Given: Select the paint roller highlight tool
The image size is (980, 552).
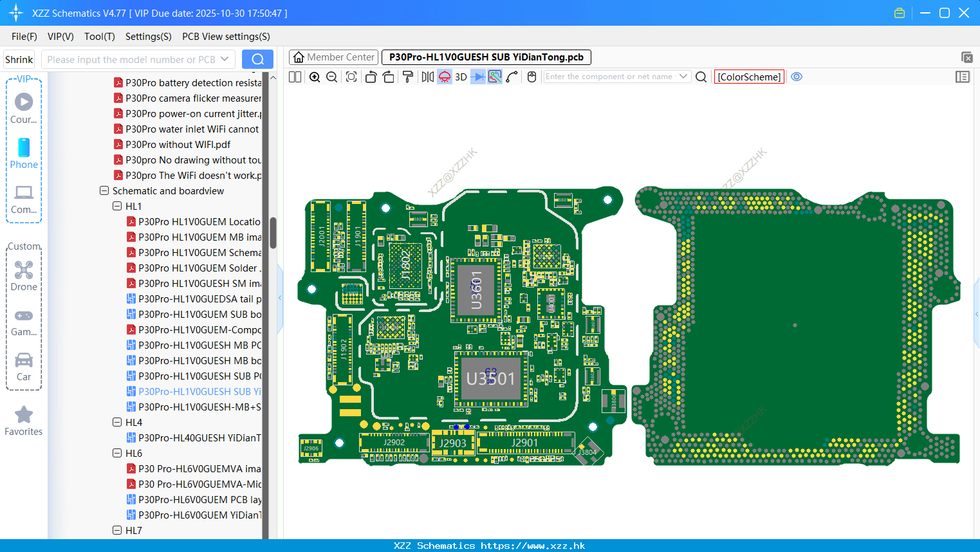Looking at the screenshot, I should [x=407, y=77].
